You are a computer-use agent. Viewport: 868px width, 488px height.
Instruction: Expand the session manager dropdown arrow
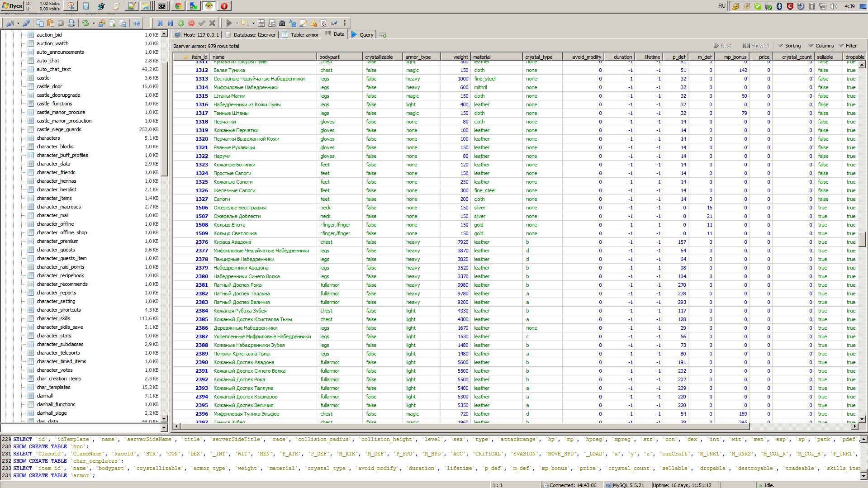[18, 23]
